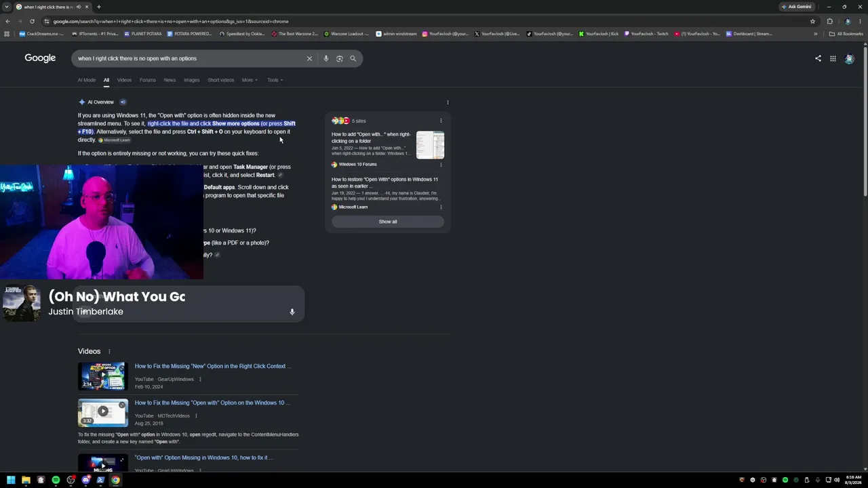The height and width of the screenshot is (488, 868).
Task: Play the MDTechVideos video thumbnail
Action: pos(103,413)
